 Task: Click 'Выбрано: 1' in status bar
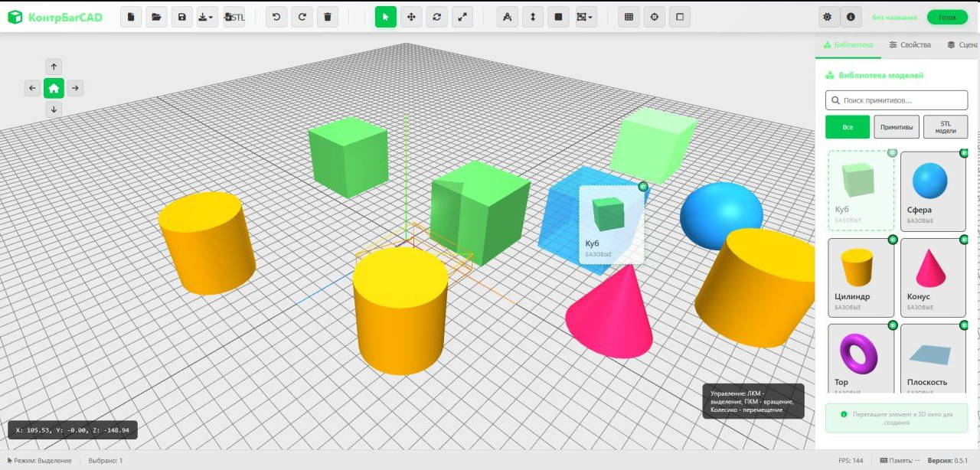coord(105,460)
